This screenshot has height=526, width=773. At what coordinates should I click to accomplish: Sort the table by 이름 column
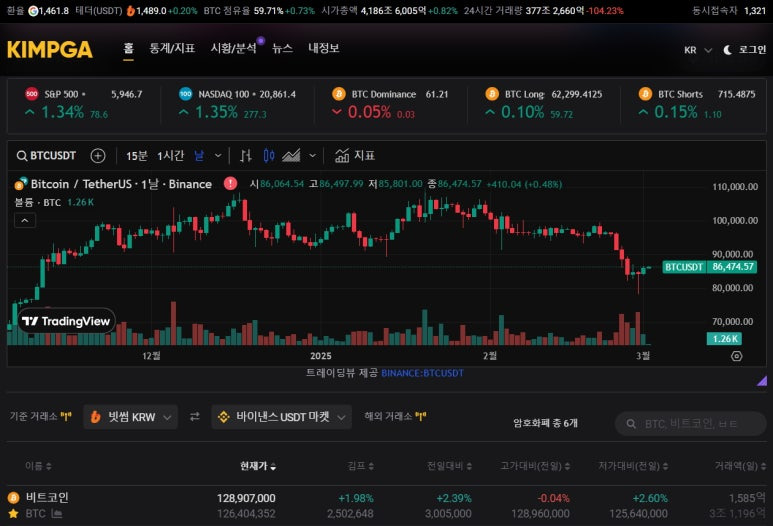point(38,466)
